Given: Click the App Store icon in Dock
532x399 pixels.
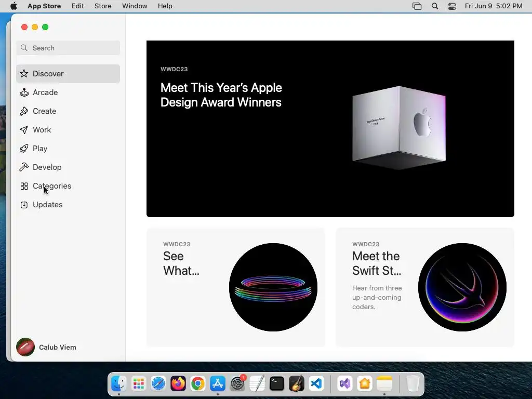Looking at the screenshot, I should coord(218,384).
